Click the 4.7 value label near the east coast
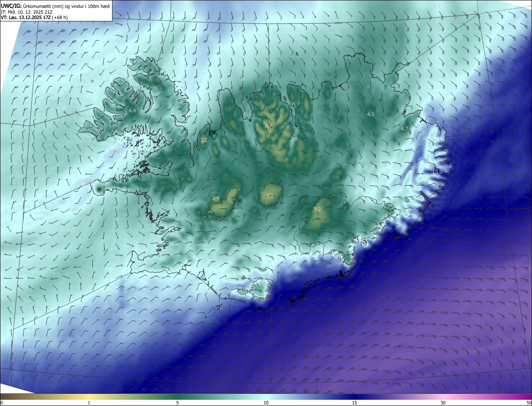The height and width of the screenshot is (406, 532). click(x=404, y=129)
